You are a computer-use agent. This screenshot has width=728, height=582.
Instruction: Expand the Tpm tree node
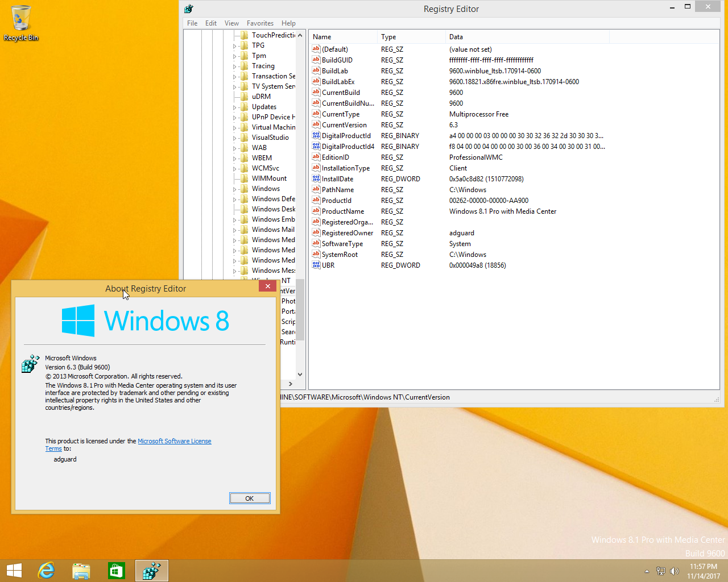[234, 56]
